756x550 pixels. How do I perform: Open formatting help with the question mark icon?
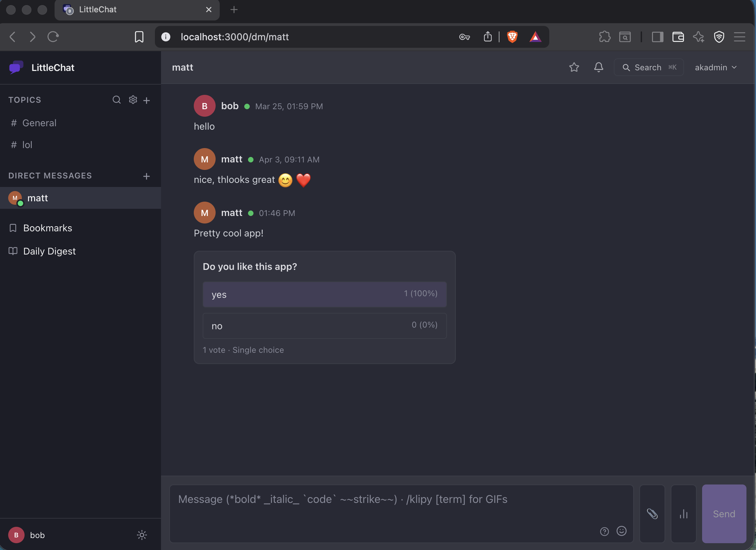click(x=604, y=531)
